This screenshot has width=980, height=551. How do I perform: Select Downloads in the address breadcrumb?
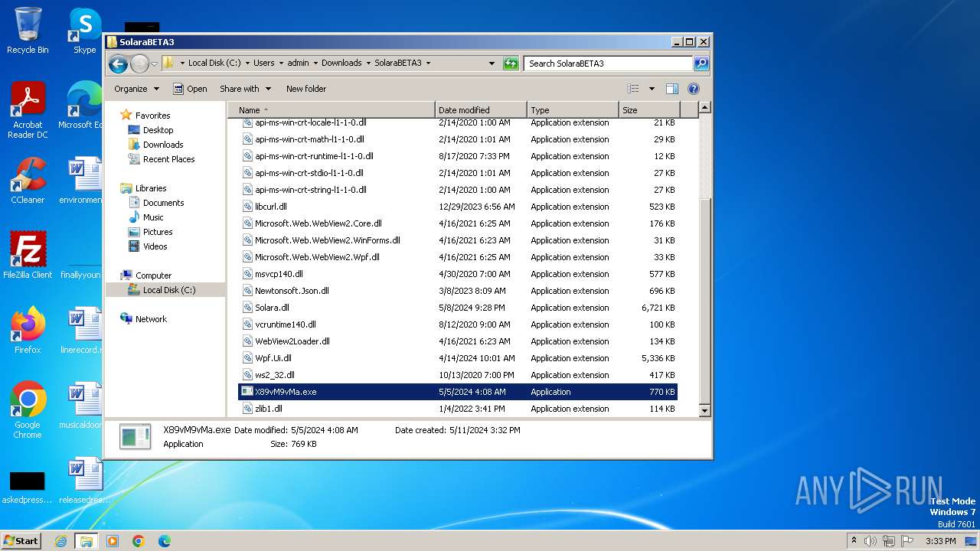[x=341, y=64]
